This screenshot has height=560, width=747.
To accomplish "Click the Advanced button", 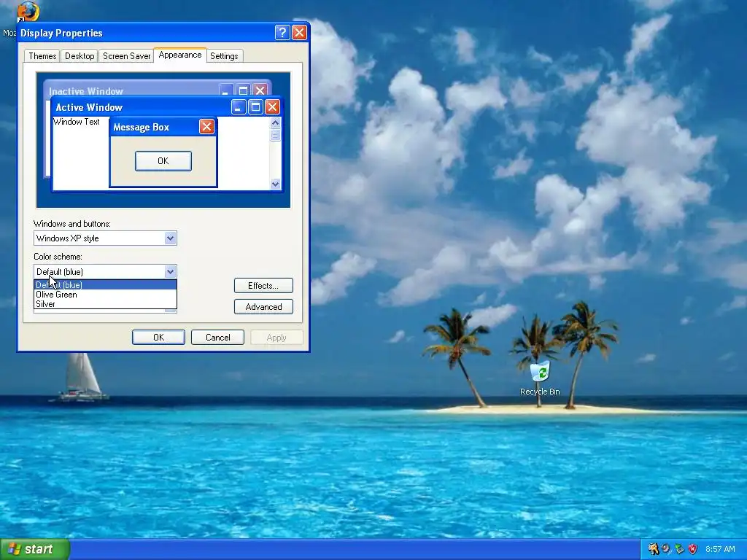I will (263, 307).
